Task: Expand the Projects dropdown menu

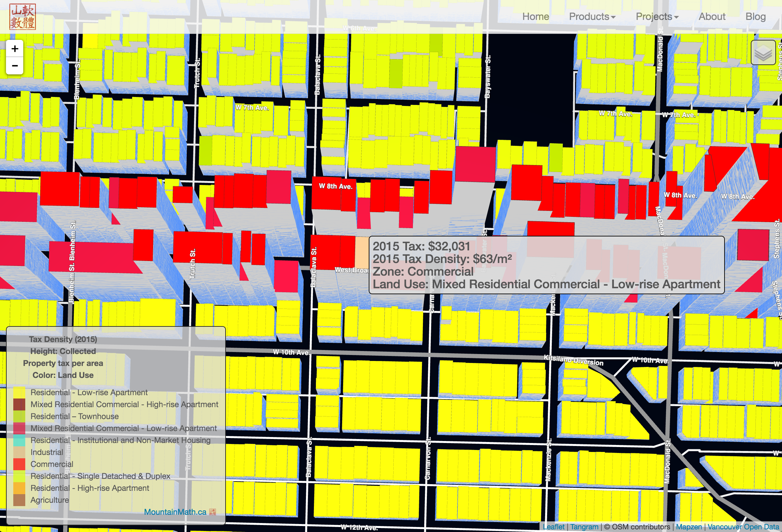Action: pyautogui.click(x=657, y=17)
